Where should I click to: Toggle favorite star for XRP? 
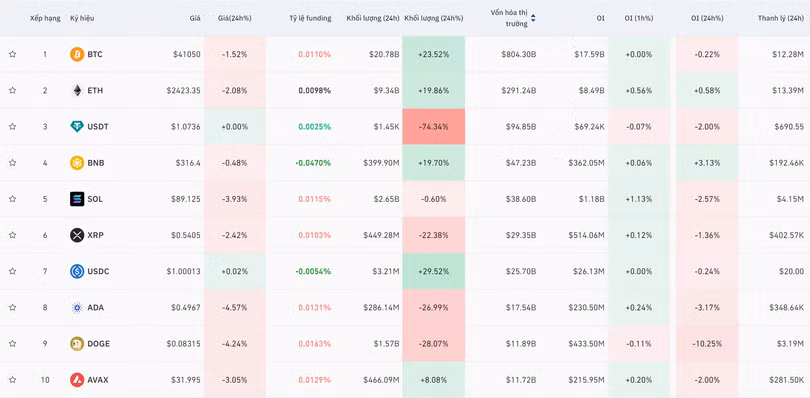pyautogui.click(x=12, y=235)
